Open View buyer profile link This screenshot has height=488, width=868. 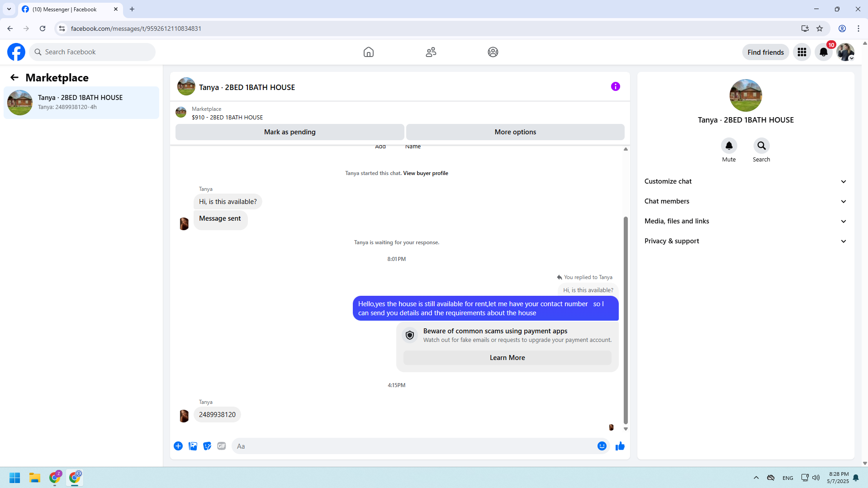[426, 173]
